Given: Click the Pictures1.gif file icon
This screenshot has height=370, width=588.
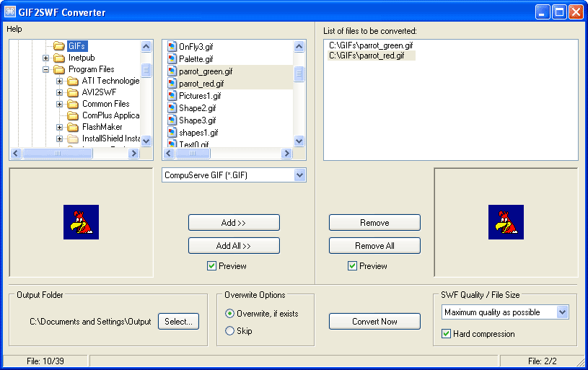Looking at the screenshot, I should [172, 96].
